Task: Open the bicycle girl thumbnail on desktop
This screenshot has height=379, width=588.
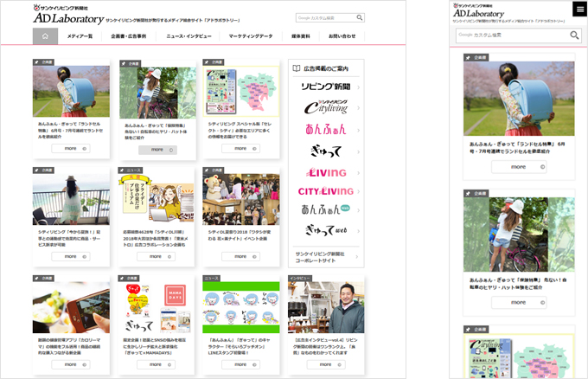Action: 158,93
